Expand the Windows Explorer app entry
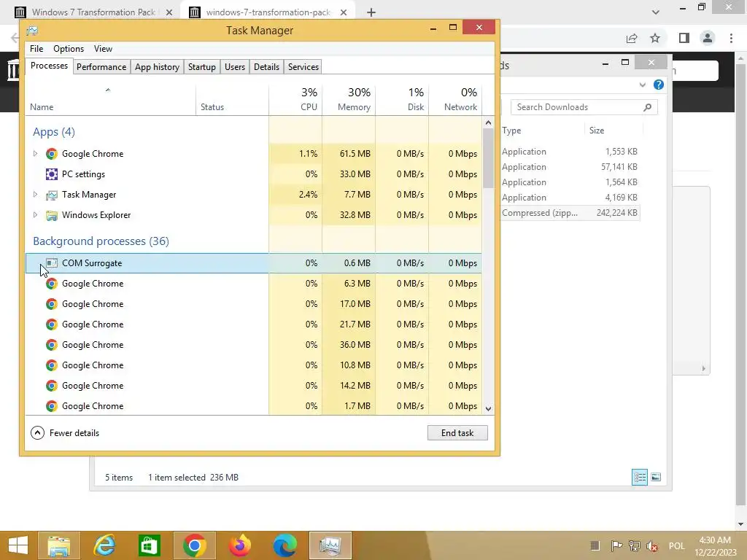 [x=35, y=215]
